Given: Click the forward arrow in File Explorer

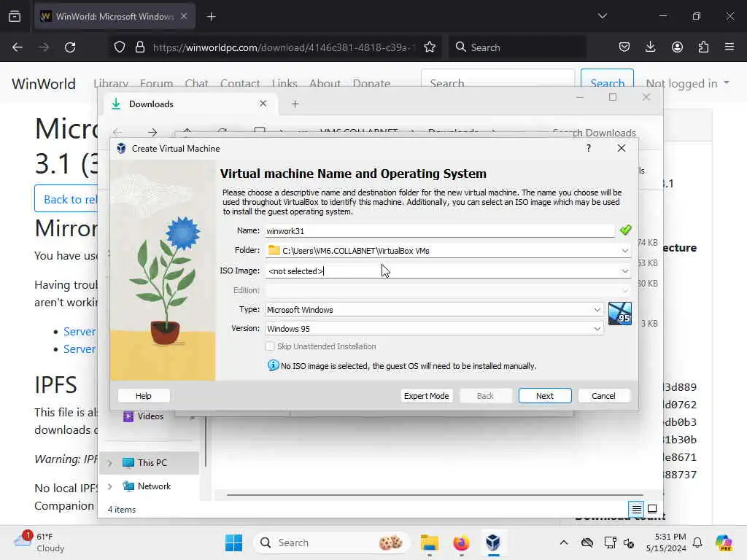Looking at the screenshot, I should 152,132.
